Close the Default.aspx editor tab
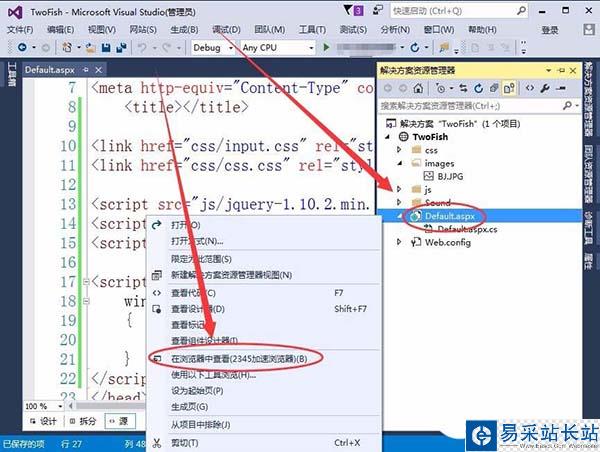Screen dimensions: 600x452 (x=98, y=70)
